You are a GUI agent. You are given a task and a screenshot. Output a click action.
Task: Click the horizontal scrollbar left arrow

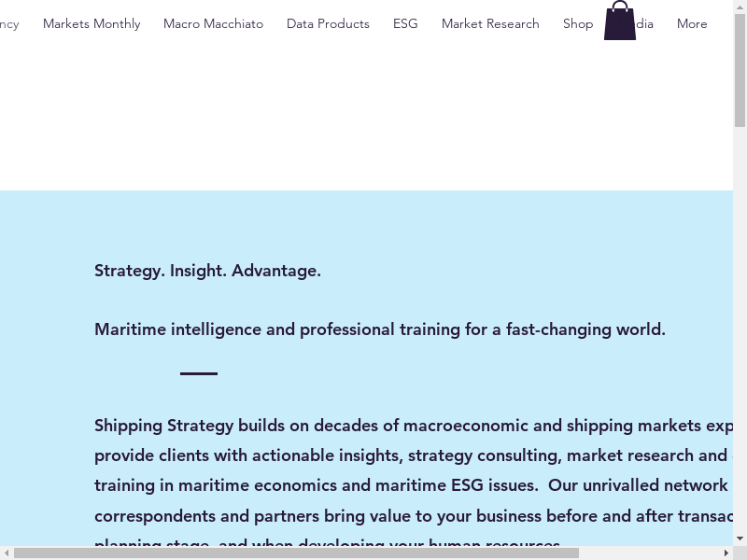(7, 553)
